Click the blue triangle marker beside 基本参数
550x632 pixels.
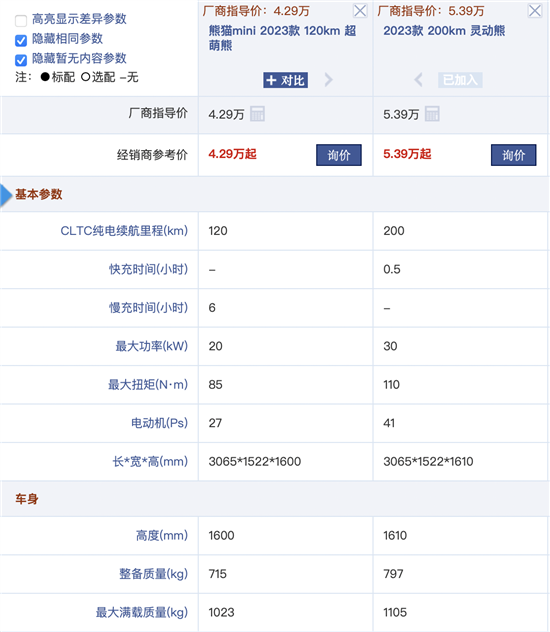tap(6, 195)
